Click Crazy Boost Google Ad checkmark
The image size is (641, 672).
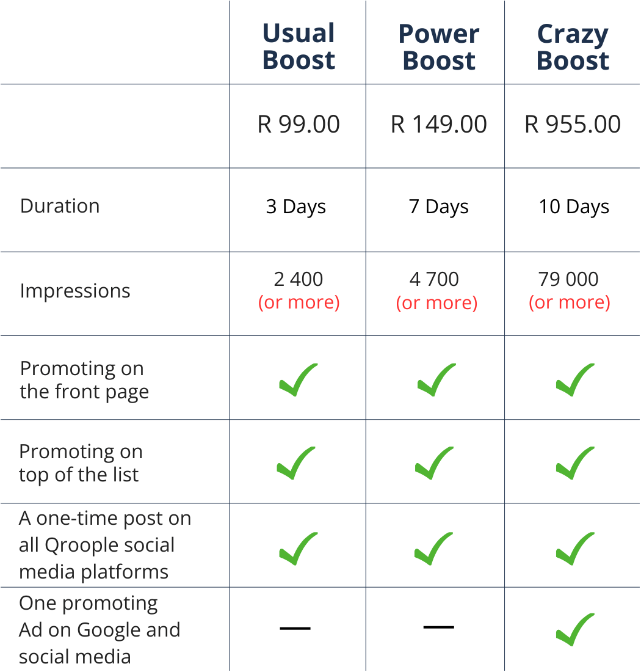point(574,629)
